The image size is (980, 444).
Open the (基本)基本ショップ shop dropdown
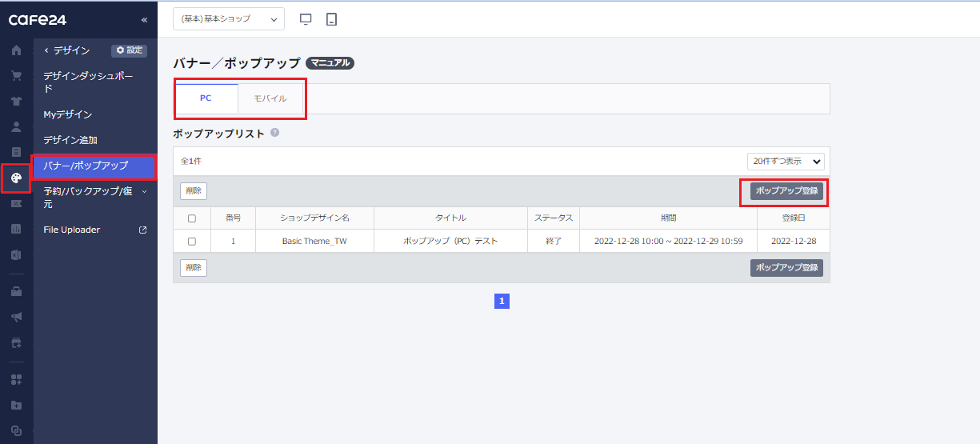[229, 18]
